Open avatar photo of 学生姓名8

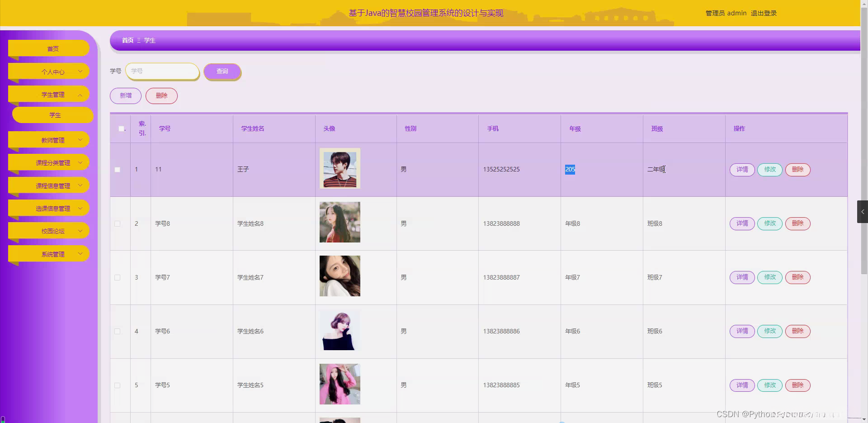pos(340,222)
